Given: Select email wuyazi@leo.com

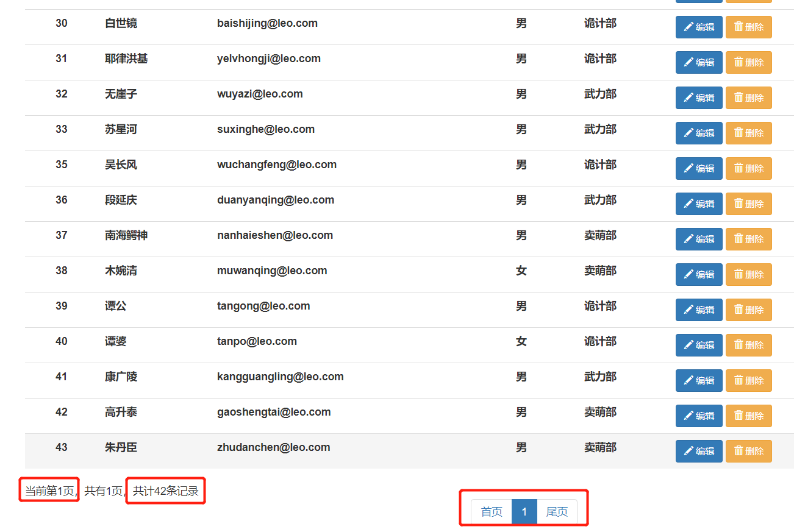Looking at the screenshot, I should (x=260, y=94).
